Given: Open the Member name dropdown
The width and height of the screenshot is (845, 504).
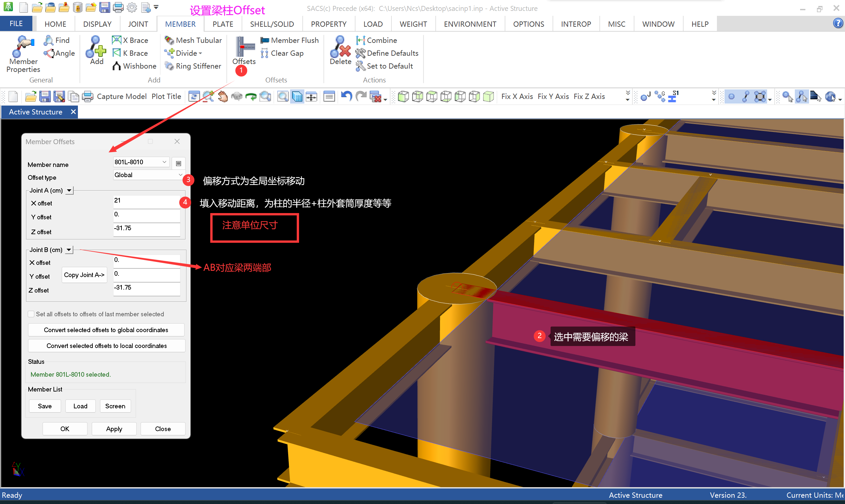Looking at the screenshot, I should click(x=164, y=162).
